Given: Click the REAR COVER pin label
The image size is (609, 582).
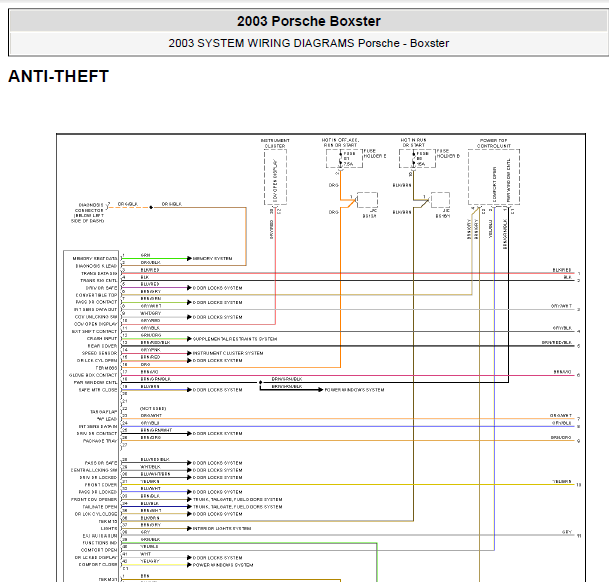Looking at the screenshot, I should [x=102, y=346].
